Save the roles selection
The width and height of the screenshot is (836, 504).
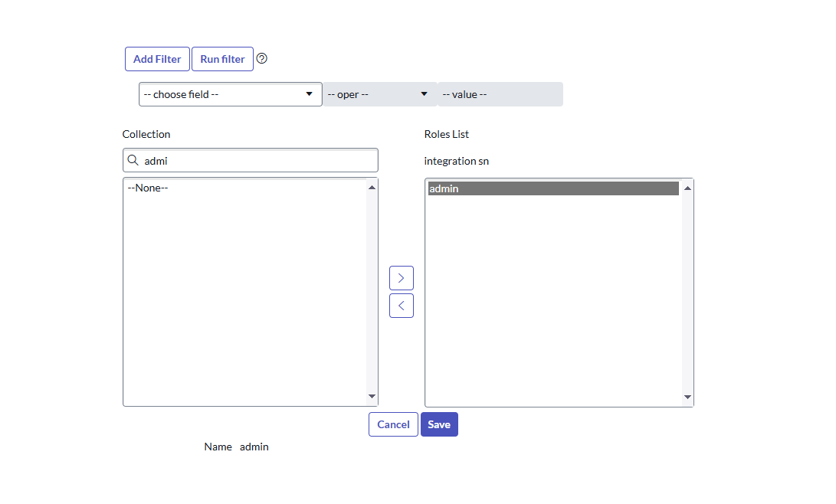click(439, 424)
